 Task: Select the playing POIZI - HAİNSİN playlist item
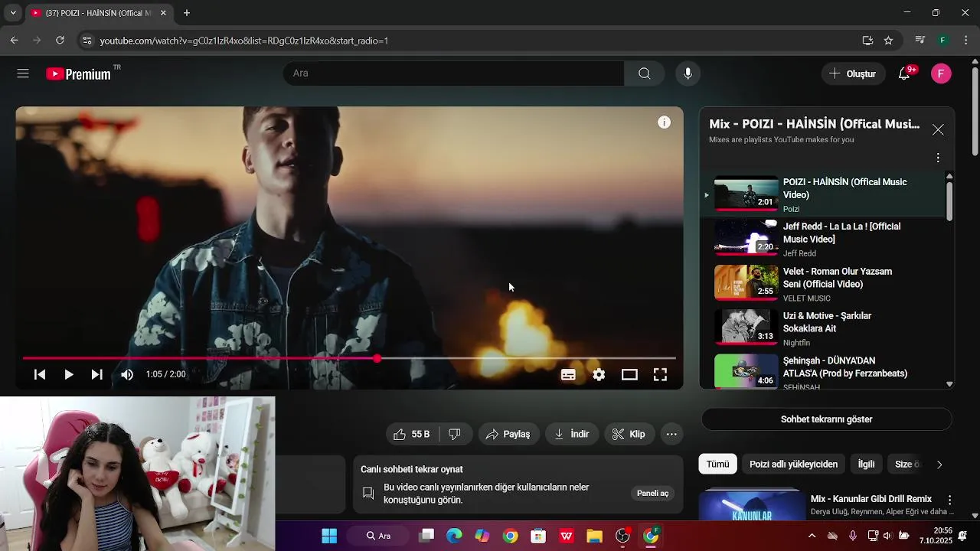click(x=823, y=195)
